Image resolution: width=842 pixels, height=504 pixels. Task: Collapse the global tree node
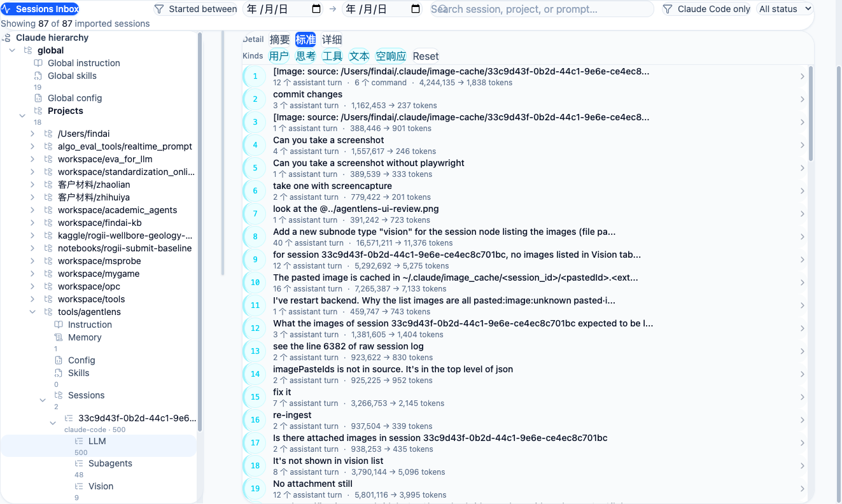(12, 50)
